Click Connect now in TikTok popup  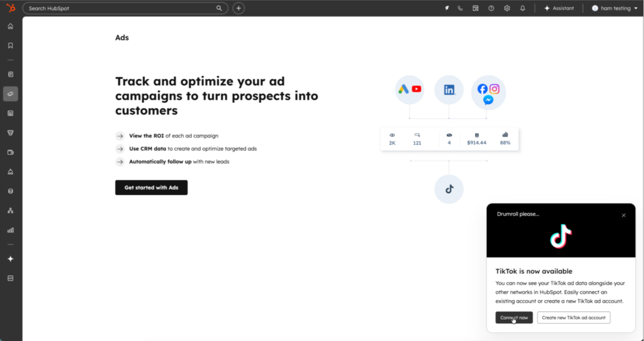tap(514, 318)
